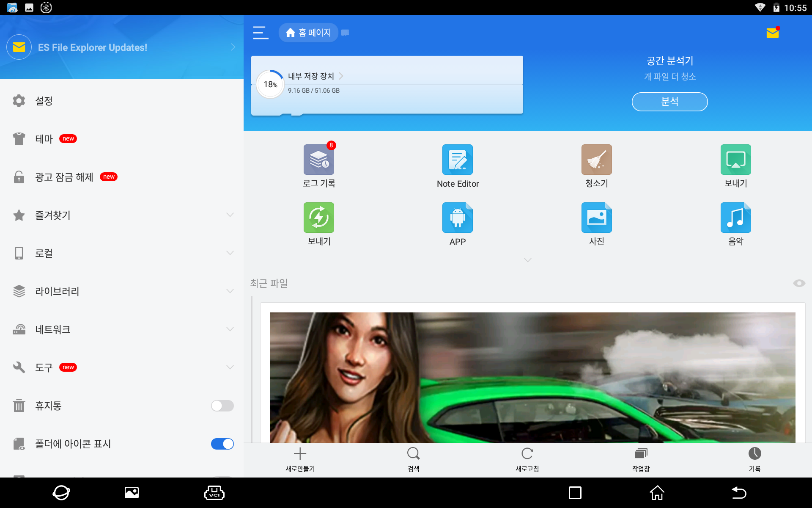The image size is (812, 508).
Task: Tap the Android home navigation button
Action: (x=657, y=493)
